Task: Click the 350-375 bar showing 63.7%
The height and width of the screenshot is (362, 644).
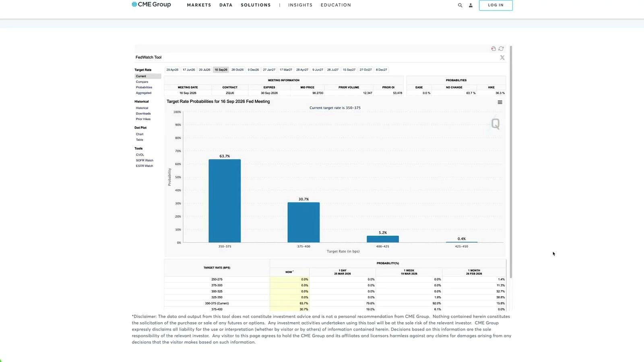Action: coord(225,201)
